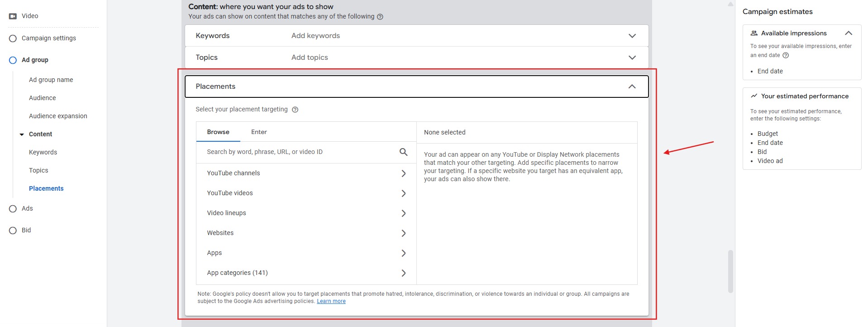Click the placement search input field

(299, 152)
